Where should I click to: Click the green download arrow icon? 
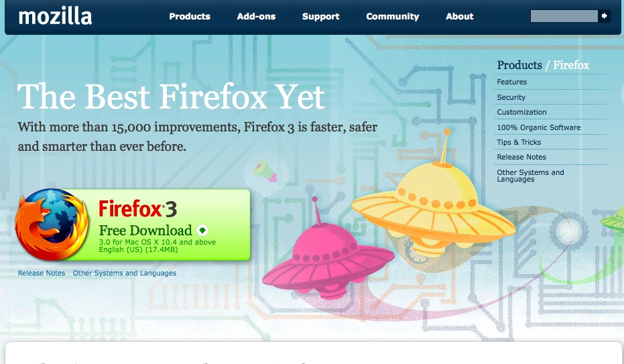(202, 231)
